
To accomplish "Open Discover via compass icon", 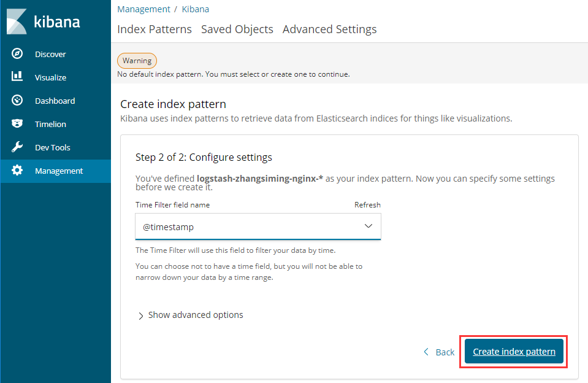I will (17, 53).
